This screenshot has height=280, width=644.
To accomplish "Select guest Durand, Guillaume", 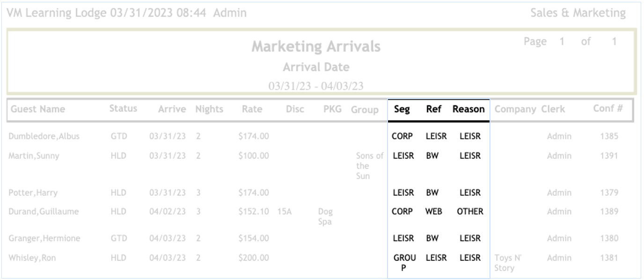I will pyautogui.click(x=44, y=211).
